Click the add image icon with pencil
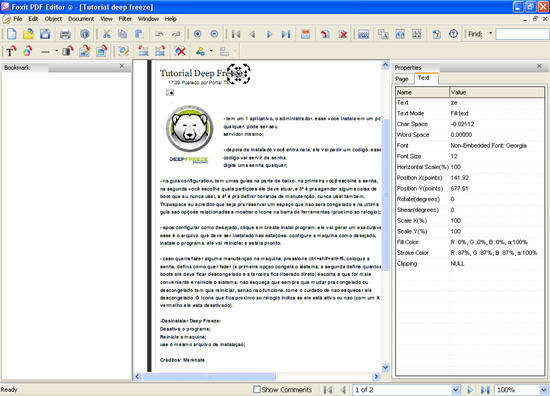Viewport: 550px width, 396px height. (85, 52)
